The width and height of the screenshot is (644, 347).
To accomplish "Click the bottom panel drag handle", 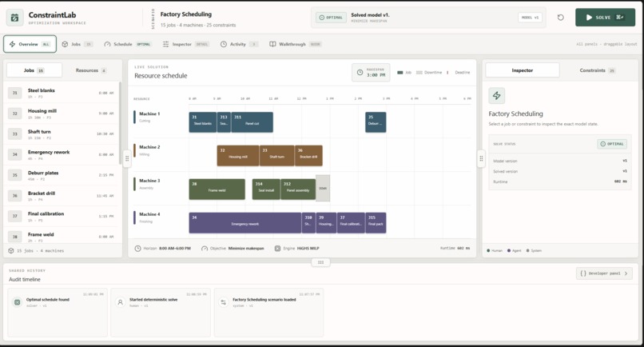I will pos(320,262).
